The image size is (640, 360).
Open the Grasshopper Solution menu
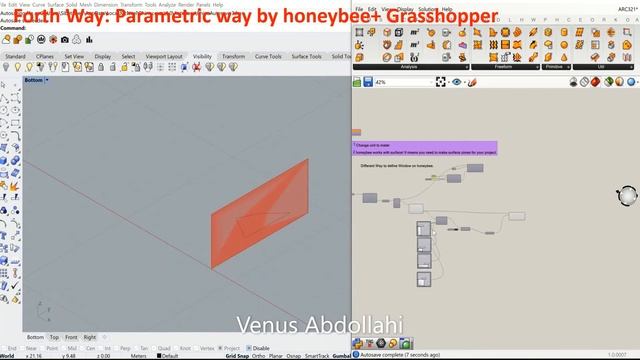[x=427, y=9]
